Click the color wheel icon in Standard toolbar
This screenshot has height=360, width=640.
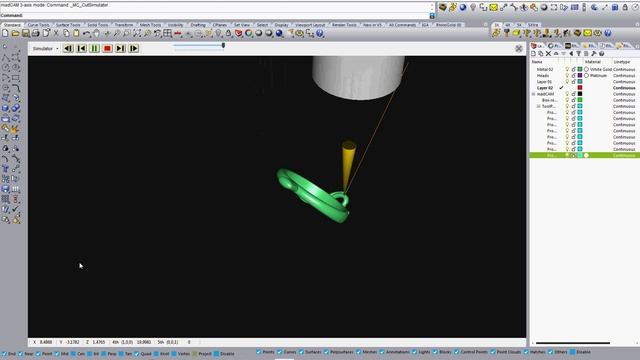point(249,33)
